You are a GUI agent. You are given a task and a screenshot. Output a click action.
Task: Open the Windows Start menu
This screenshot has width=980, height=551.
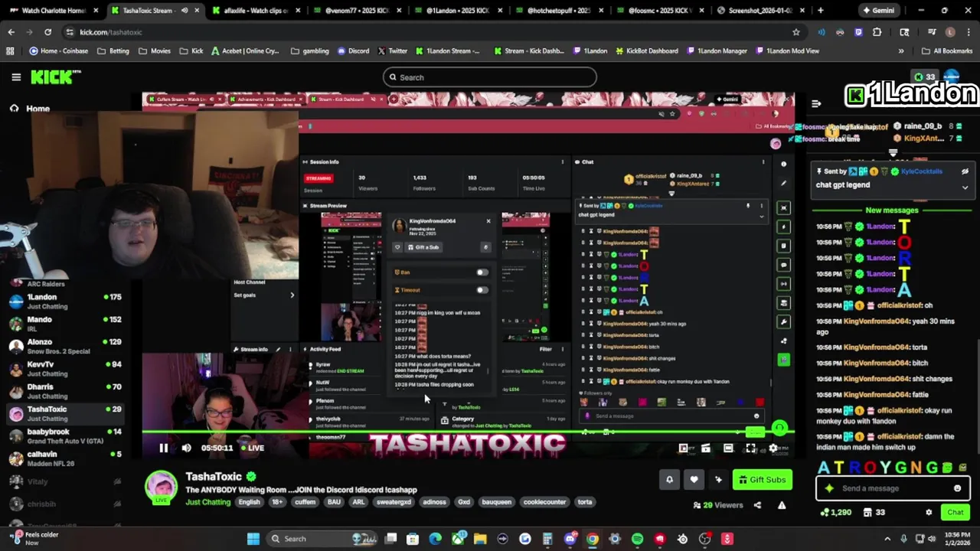coord(253,539)
